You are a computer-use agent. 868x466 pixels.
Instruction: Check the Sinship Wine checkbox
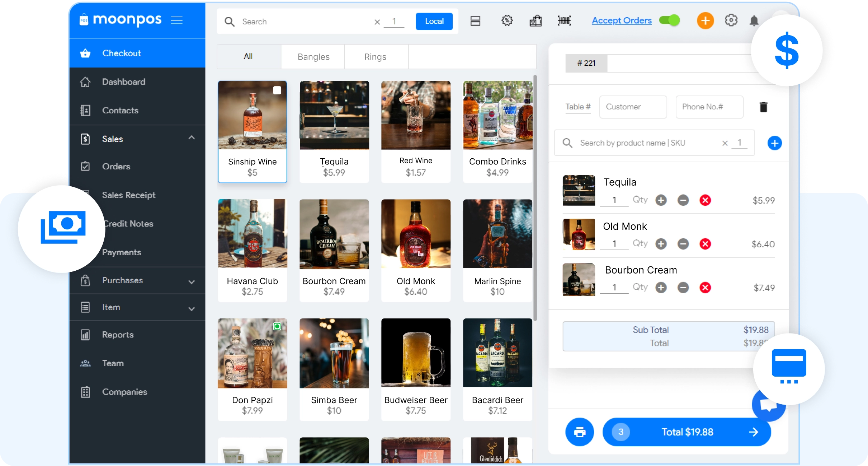[x=277, y=90]
